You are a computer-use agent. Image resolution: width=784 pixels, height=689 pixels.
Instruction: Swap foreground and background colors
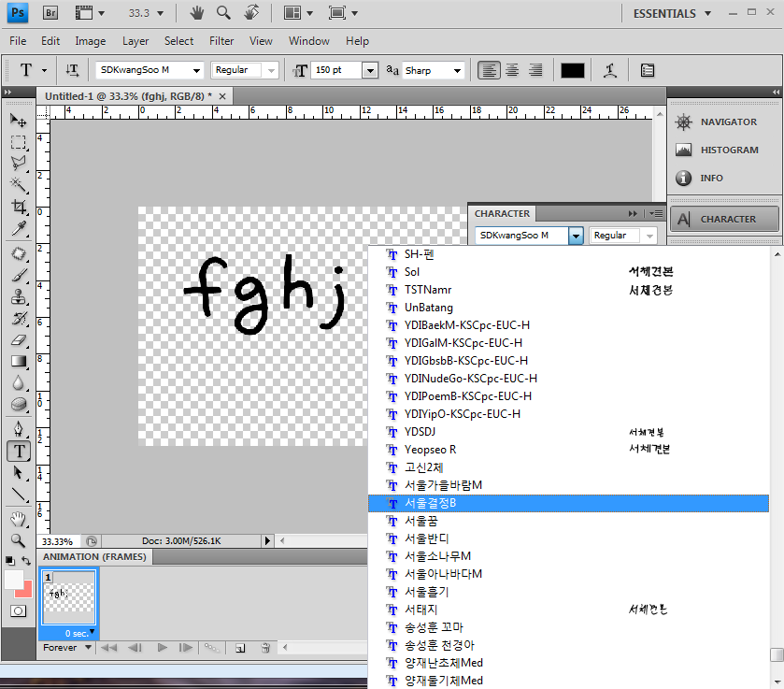tap(26, 561)
